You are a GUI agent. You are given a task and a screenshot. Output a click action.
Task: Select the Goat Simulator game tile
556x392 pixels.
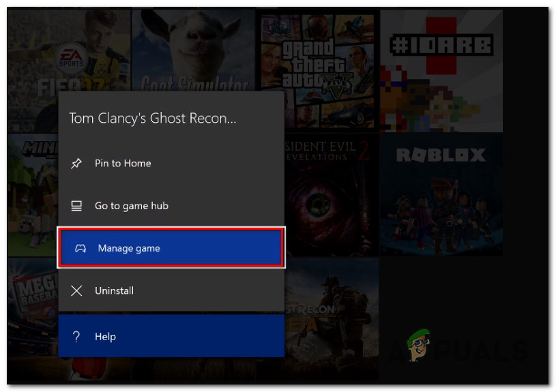click(x=194, y=50)
